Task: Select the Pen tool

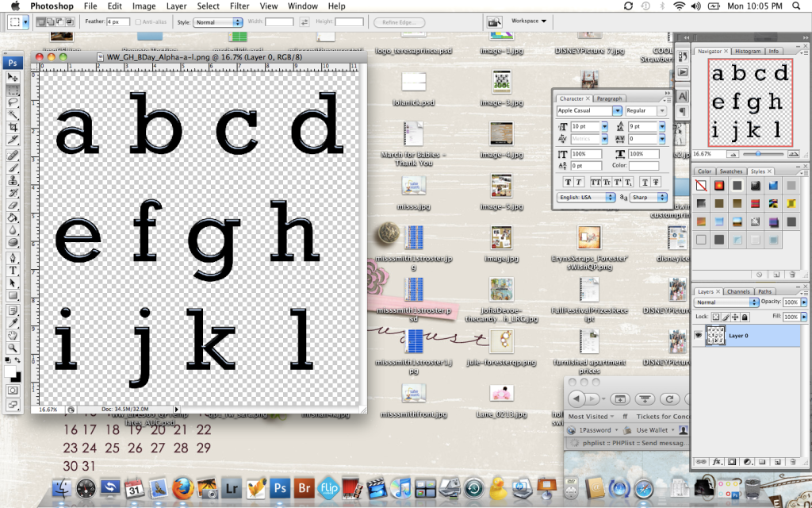Action: click(13, 258)
